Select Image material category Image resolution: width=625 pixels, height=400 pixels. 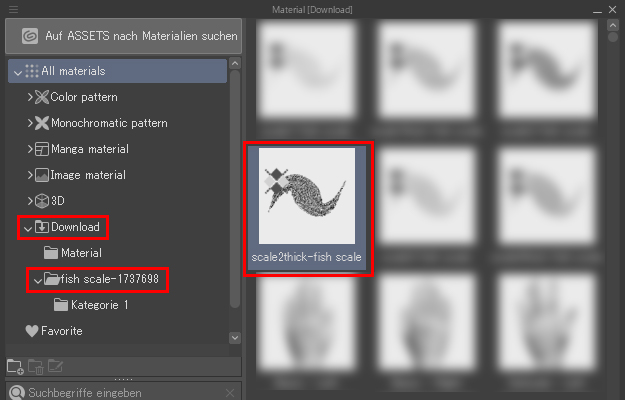[x=88, y=175]
